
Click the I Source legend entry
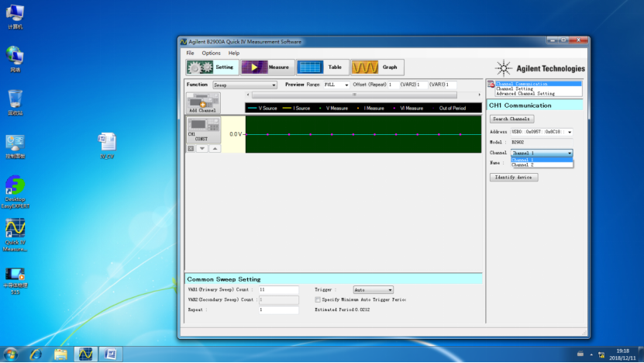(x=296, y=108)
